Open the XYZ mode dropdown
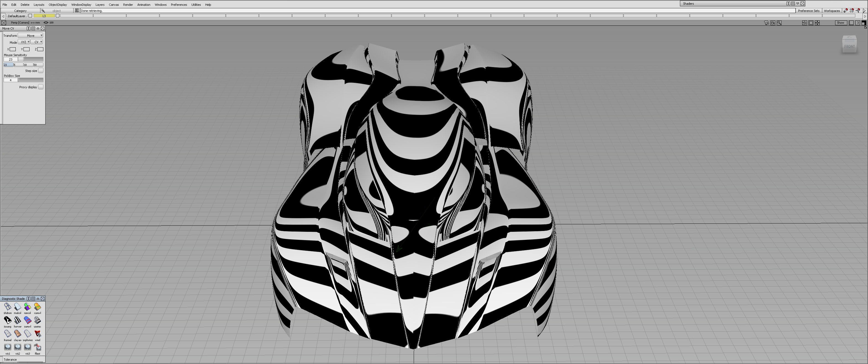The width and height of the screenshot is (868, 364). [24, 42]
